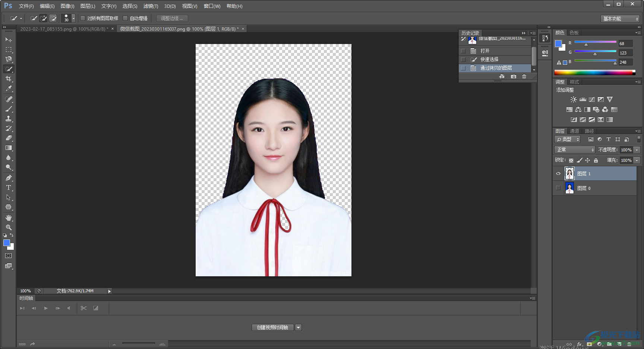Click the color spectrum ramp bar

[x=594, y=72]
